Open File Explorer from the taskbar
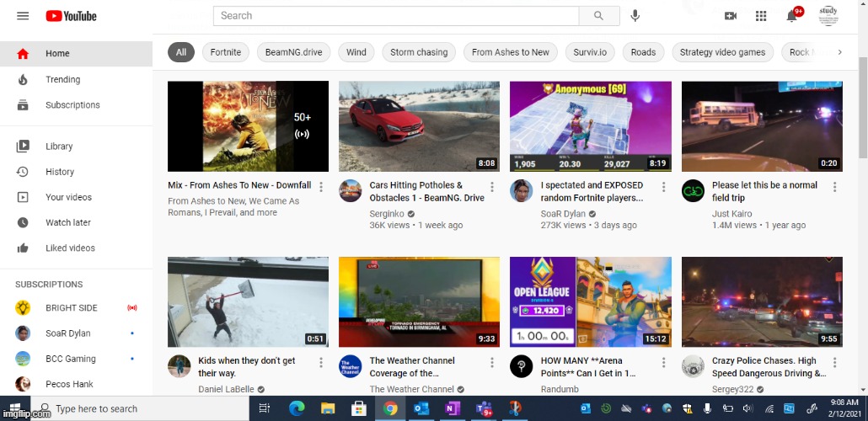Viewport: 868px width, 421px height. 328,409
